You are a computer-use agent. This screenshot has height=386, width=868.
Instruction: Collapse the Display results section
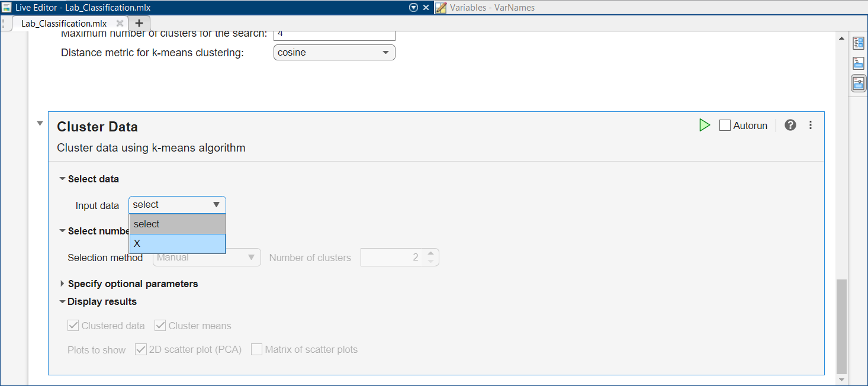pos(62,301)
